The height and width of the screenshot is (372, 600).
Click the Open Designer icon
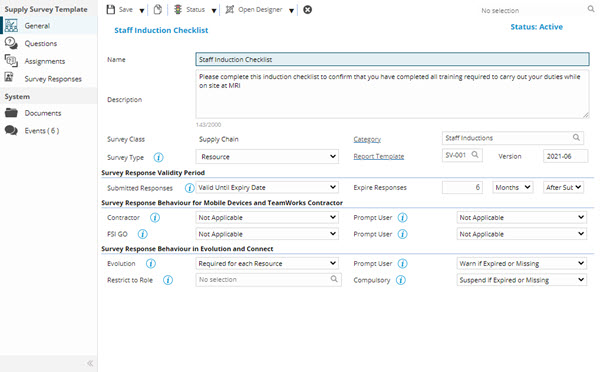pos(230,10)
